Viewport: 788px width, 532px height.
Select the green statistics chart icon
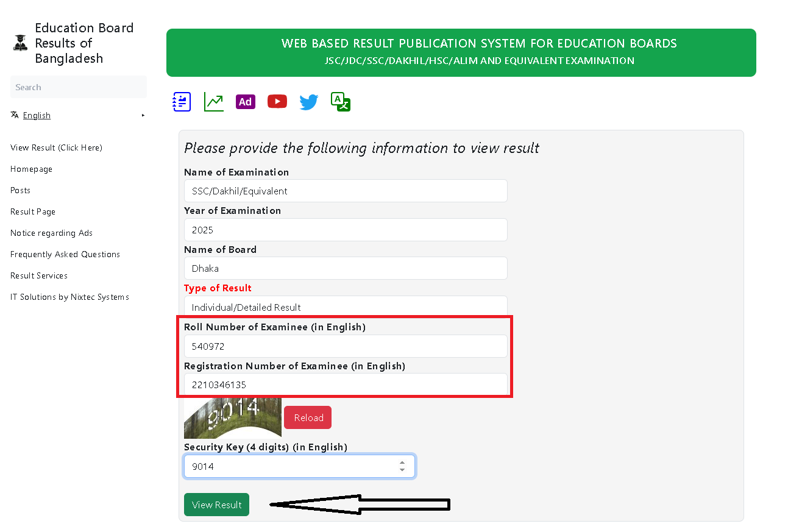coord(213,101)
